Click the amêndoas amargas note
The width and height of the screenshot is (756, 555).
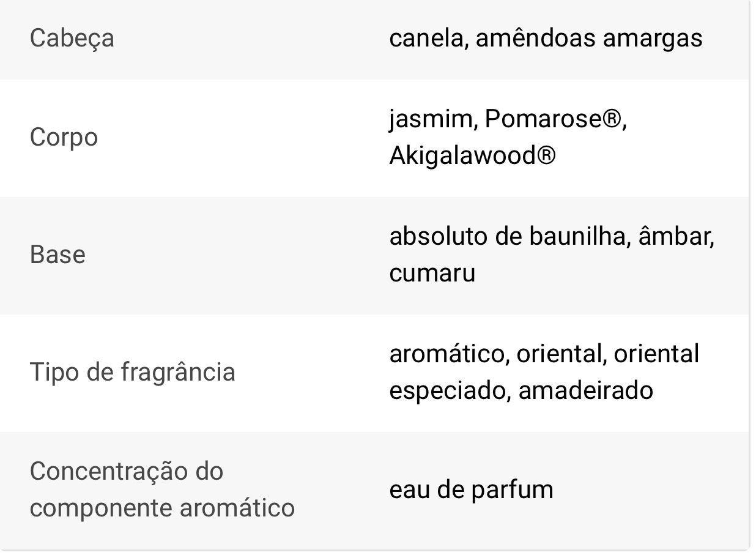[589, 39]
